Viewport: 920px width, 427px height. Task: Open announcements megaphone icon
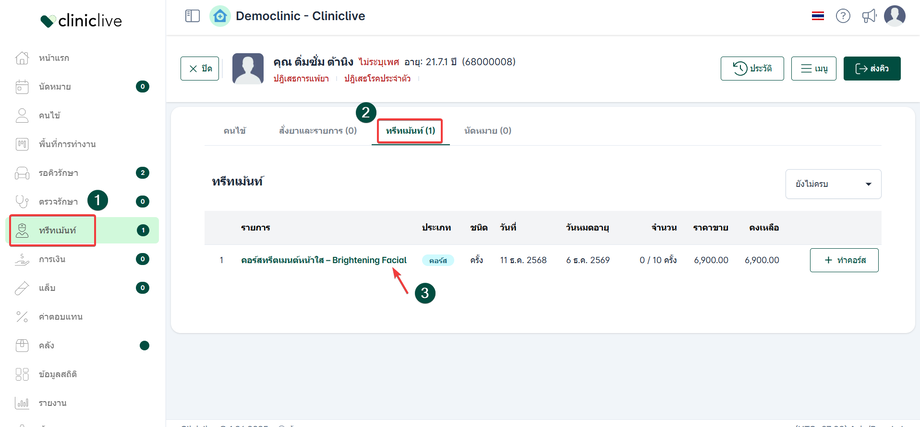tap(868, 16)
